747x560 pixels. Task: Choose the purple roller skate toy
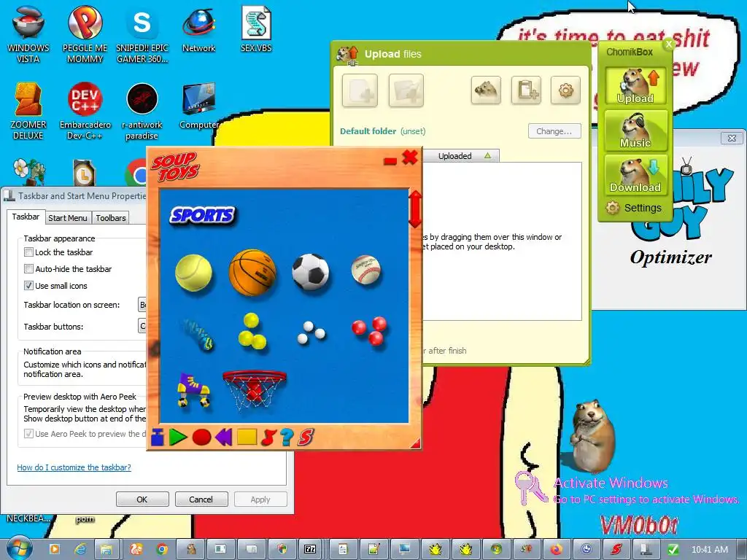[x=193, y=391]
